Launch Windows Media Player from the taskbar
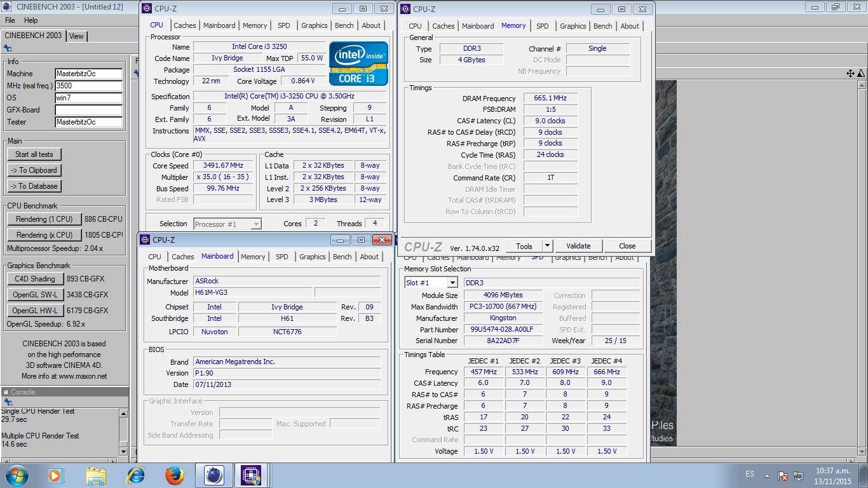The image size is (868, 488). coord(56,475)
